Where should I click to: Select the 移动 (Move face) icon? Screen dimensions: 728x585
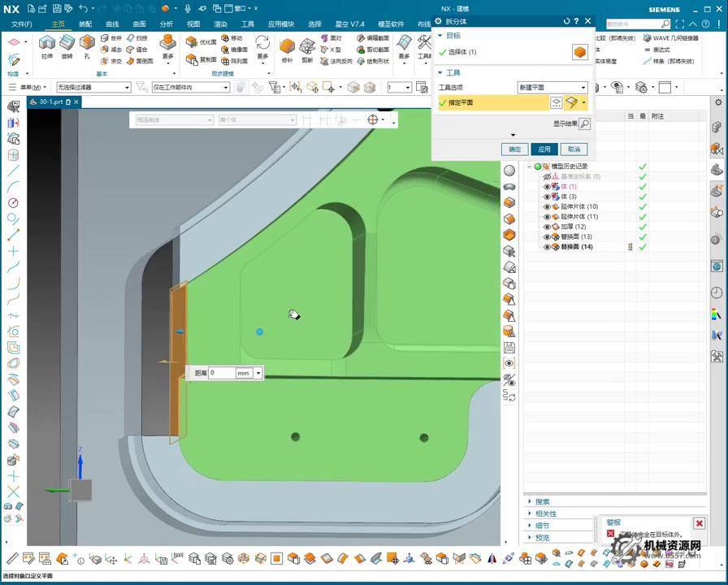tap(226, 38)
